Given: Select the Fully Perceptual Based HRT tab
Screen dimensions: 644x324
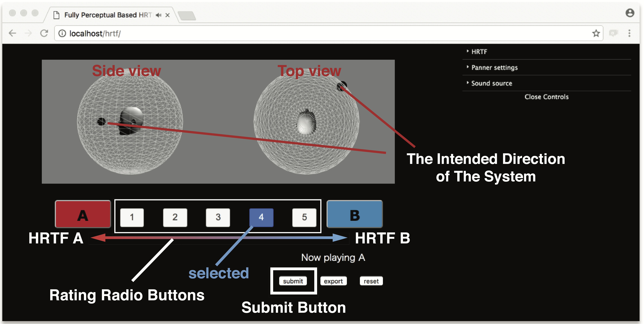Looking at the screenshot, I should 111,15.
